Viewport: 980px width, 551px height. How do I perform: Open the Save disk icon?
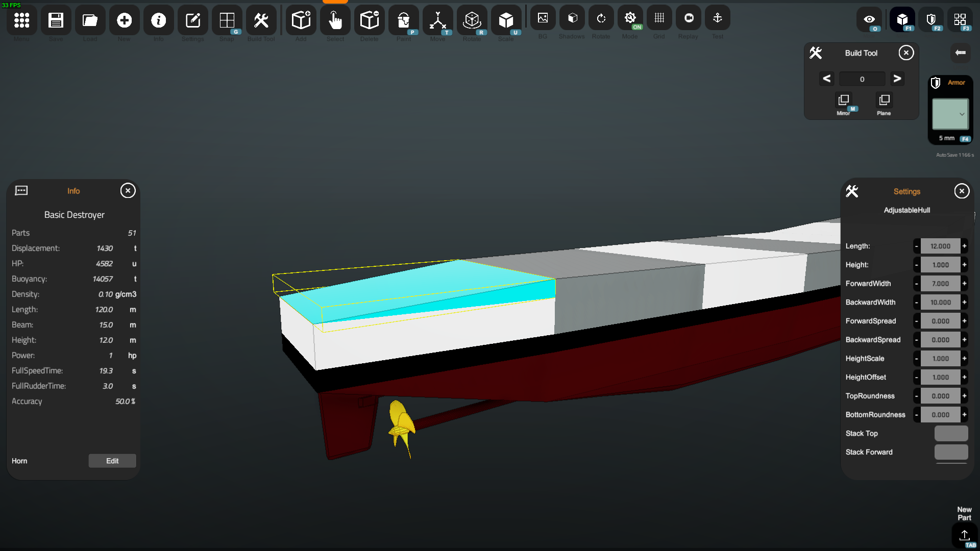pyautogui.click(x=56, y=20)
